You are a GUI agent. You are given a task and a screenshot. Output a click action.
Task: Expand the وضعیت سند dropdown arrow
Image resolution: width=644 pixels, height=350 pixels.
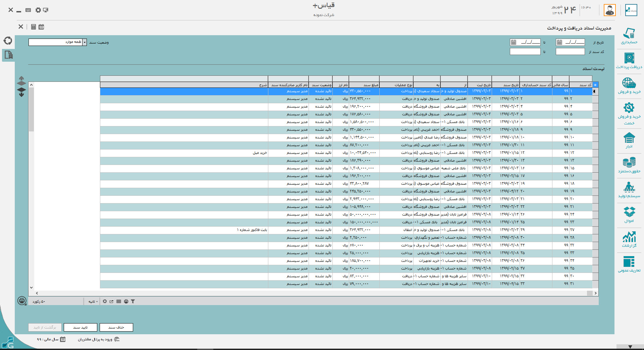click(85, 42)
